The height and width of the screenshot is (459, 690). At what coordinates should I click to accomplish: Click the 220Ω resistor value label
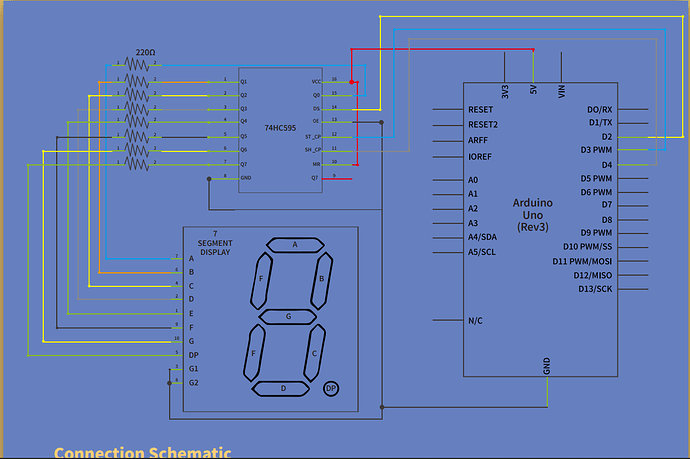point(145,52)
